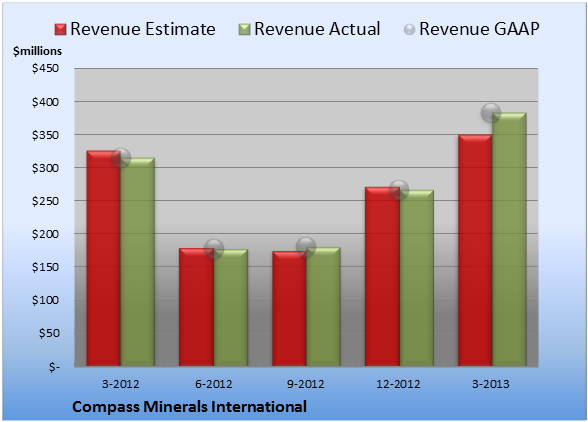This screenshot has height=422, width=588.
Task: Select the green actual bar for 6-2012
Action: coord(231,308)
